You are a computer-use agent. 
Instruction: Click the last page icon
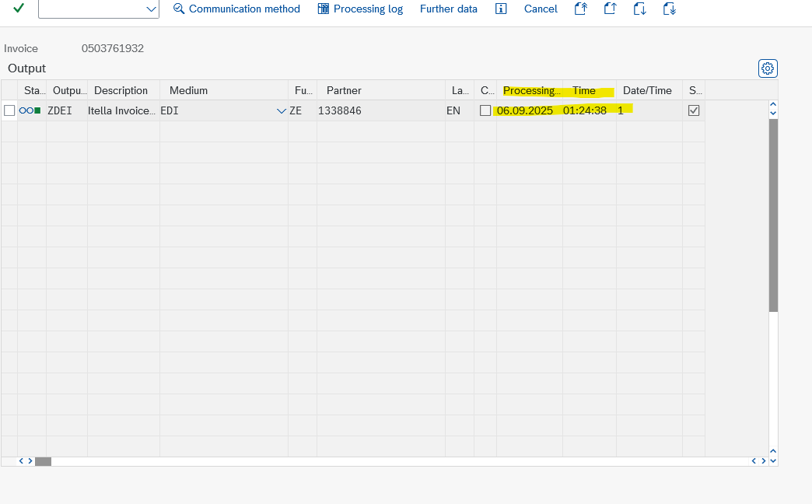pyautogui.click(x=669, y=9)
